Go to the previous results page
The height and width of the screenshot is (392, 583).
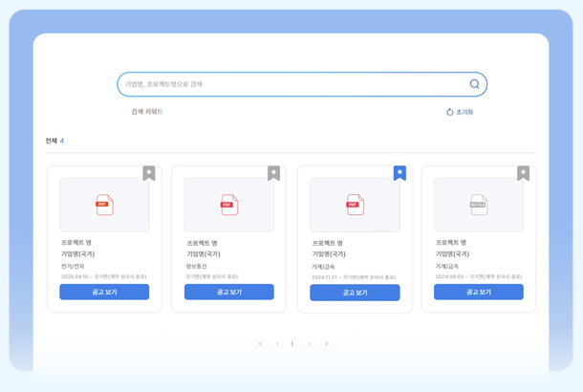277,344
